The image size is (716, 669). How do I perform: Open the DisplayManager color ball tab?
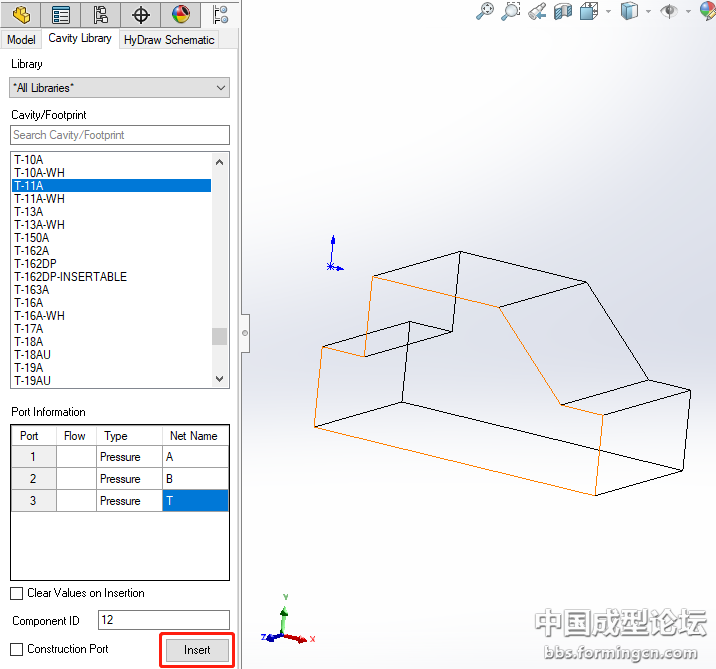[180, 14]
